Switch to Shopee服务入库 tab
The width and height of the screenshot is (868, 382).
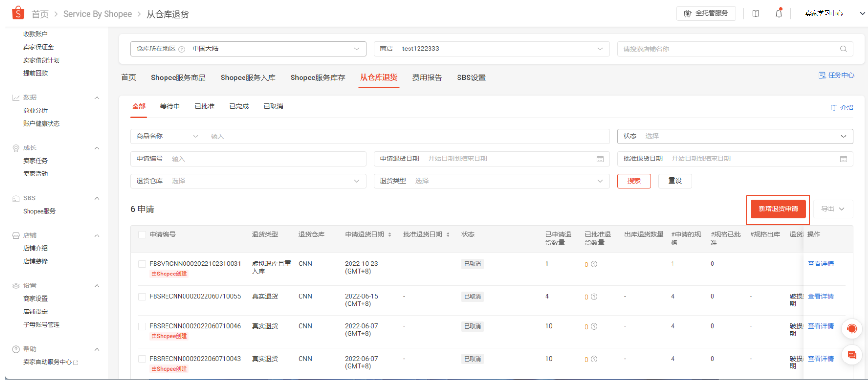[248, 78]
